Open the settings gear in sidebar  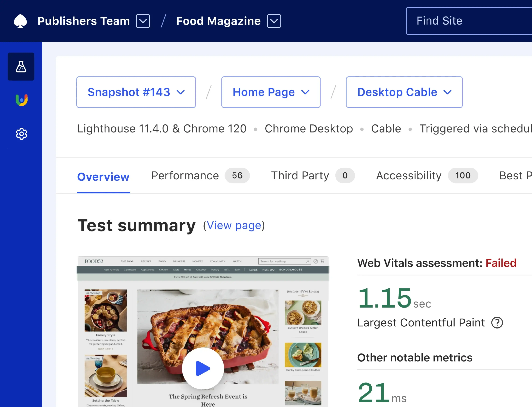(22, 134)
